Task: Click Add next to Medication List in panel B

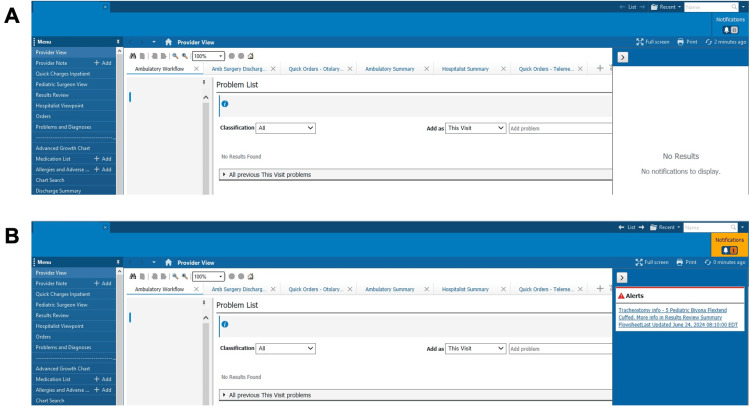Action: 103,379
